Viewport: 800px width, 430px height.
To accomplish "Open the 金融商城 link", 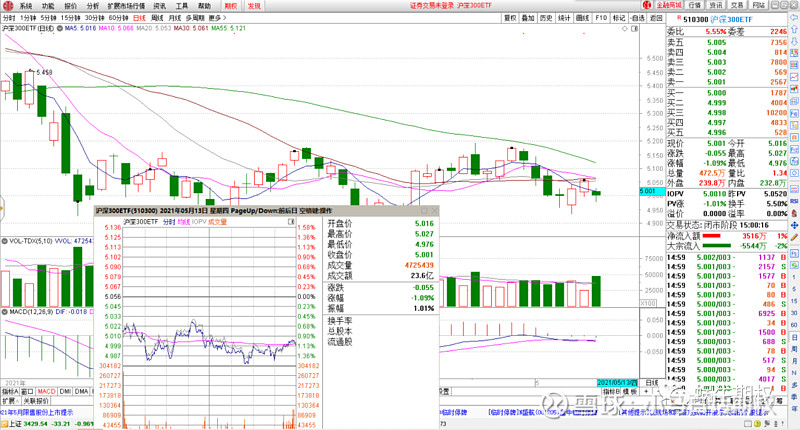I will (x=668, y=5).
